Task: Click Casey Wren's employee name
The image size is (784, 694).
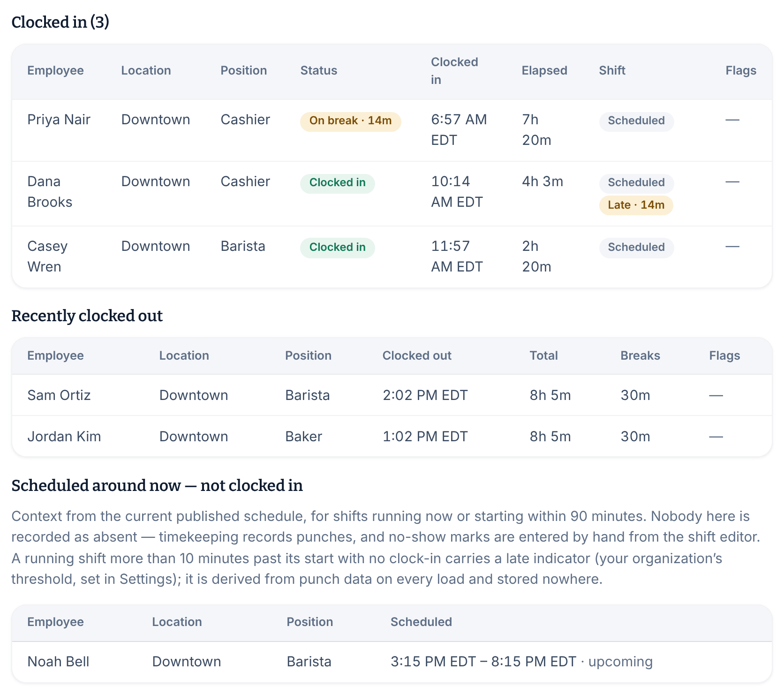Action: point(47,256)
